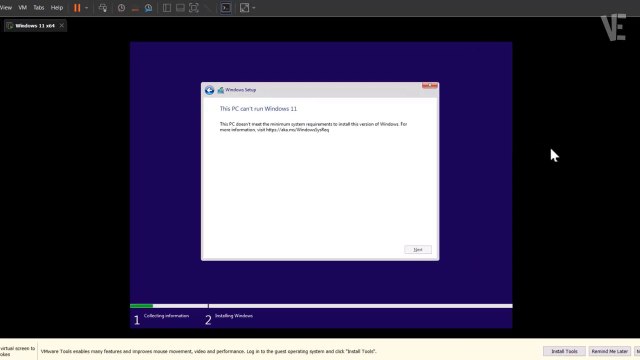Screen dimensions: 640x360
Task: Open the snapshot manager with the blue clock icon
Action: pyautogui.click(x=149, y=8)
